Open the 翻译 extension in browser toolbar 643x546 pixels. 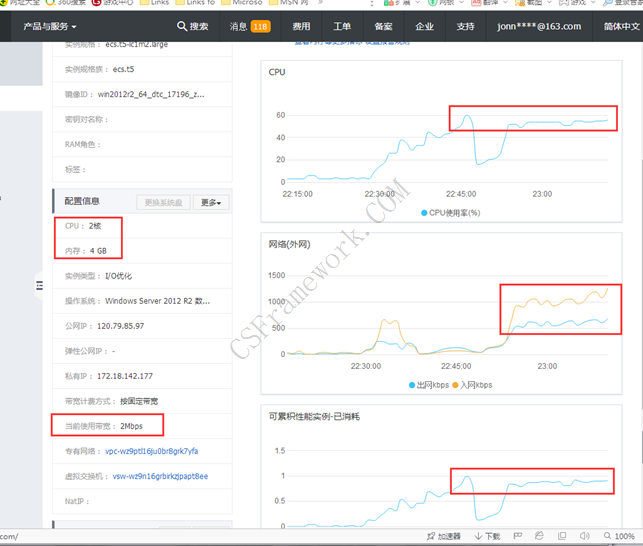491,2
